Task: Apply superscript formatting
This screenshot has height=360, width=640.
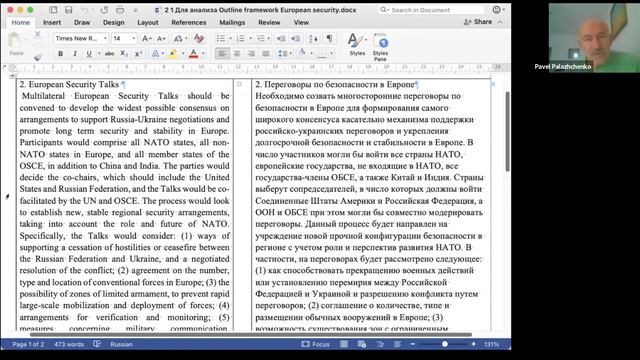Action: 138,54
